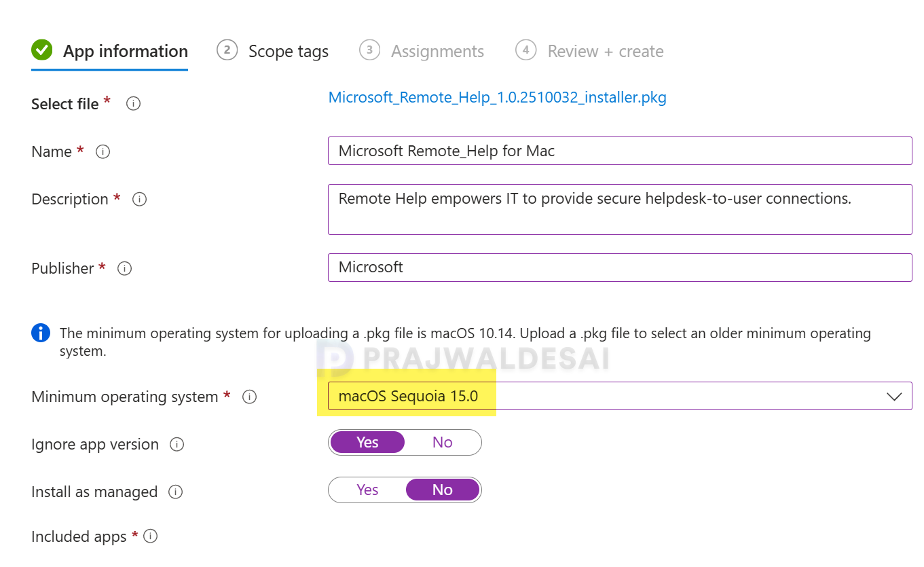This screenshot has width=924, height=567.
Task: Open the Minimum operating system dropdown
Action: pyautogui.click(x=620, y=396)
